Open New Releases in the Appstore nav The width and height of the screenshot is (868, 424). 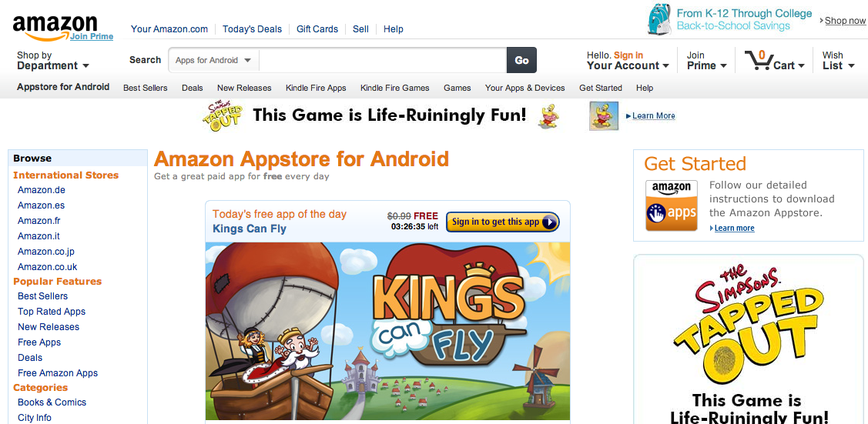click(x=244, y=88)
